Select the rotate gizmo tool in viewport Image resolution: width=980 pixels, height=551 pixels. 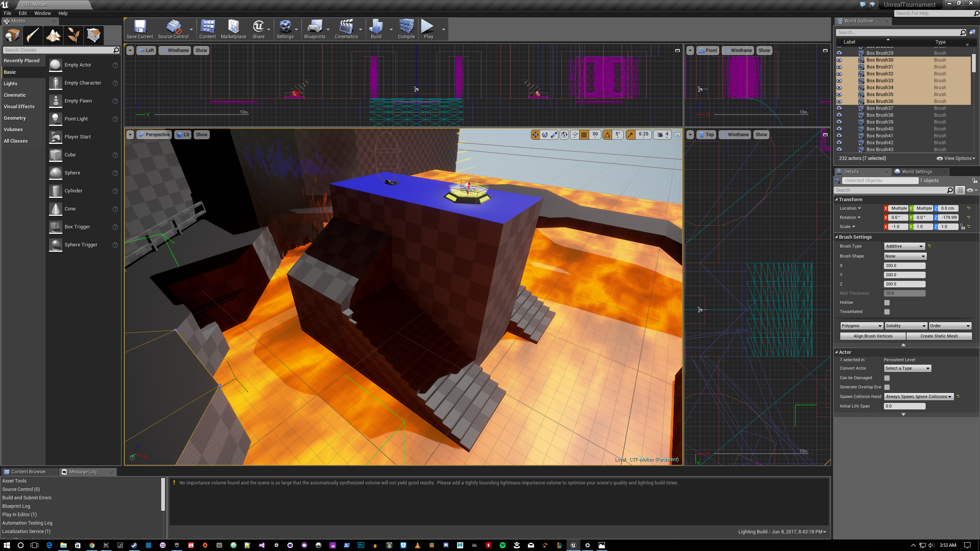coord(545,135)
